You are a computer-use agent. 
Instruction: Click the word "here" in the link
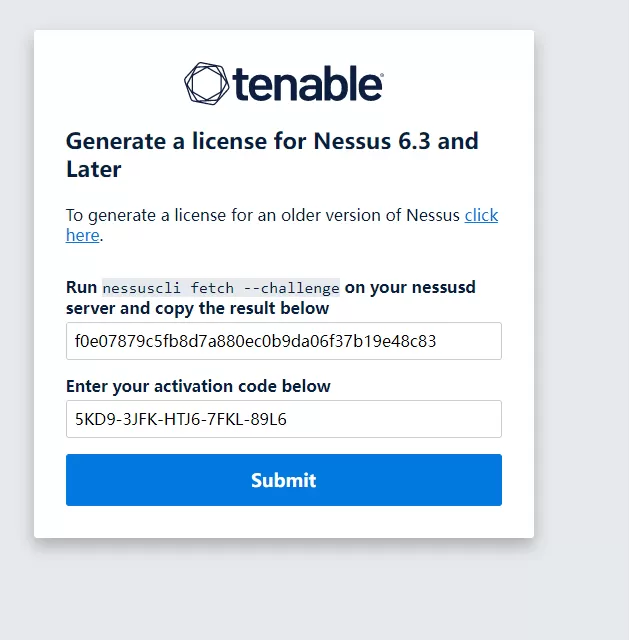pos(82,235)
